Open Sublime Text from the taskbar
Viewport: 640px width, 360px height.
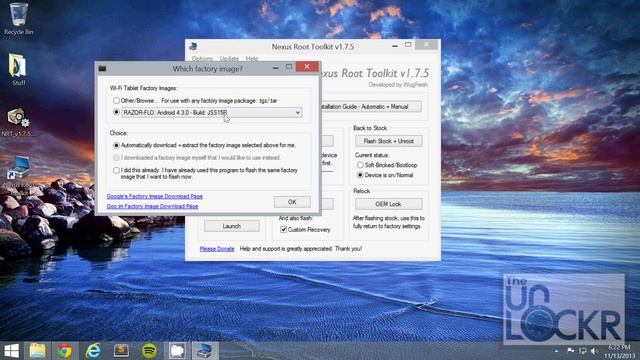pyautogui.click(x=121, y=351)
